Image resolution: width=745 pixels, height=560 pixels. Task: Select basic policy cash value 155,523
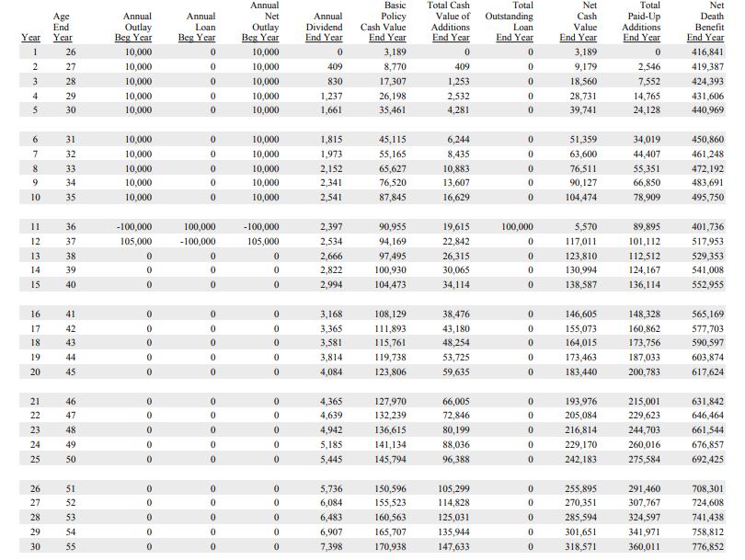(x=391, y=503)
